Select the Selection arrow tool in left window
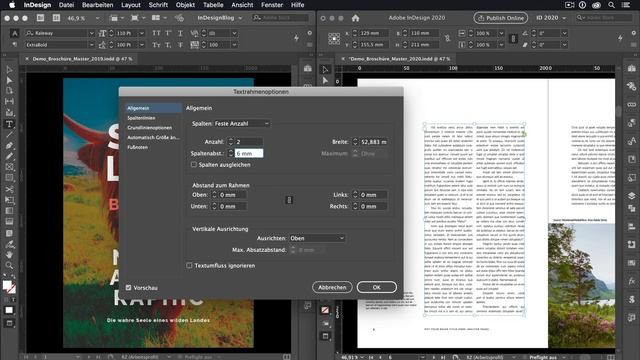Viewport: 640px width, 360px height. click(9, 70)
